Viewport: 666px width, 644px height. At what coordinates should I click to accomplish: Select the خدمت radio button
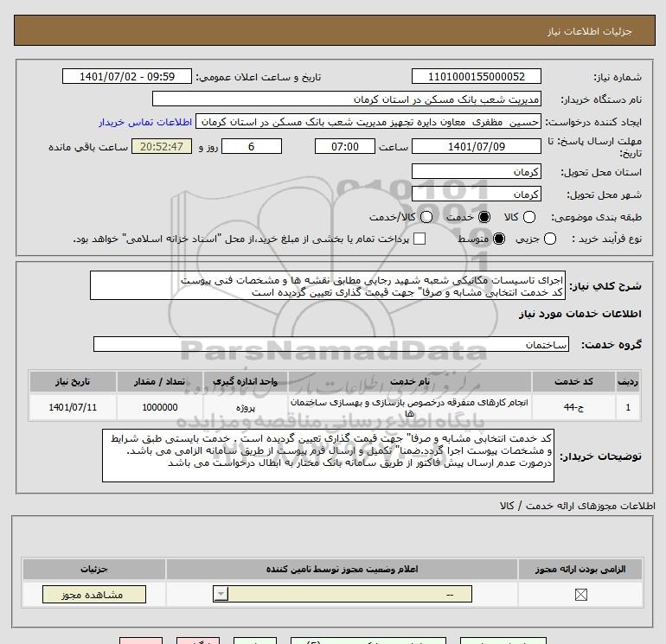(483, 217)
